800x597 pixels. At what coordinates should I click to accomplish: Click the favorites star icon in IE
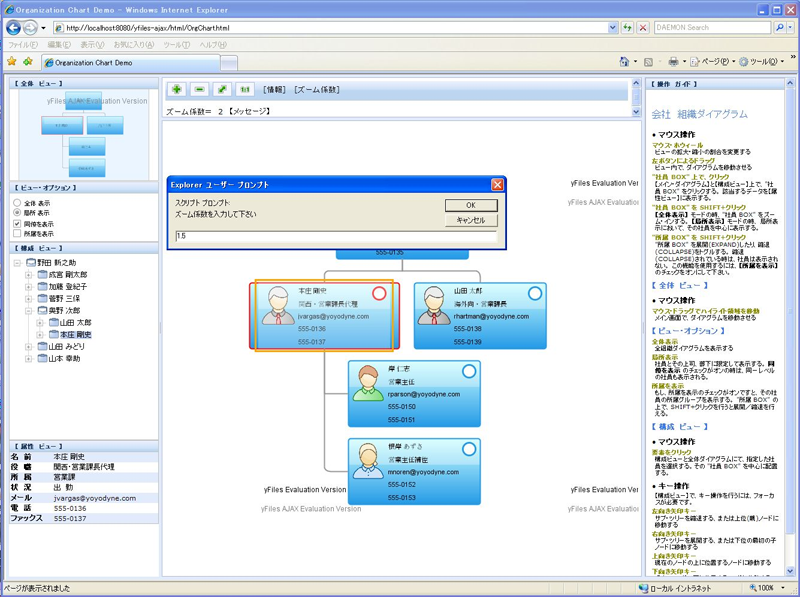pos(12,62)
